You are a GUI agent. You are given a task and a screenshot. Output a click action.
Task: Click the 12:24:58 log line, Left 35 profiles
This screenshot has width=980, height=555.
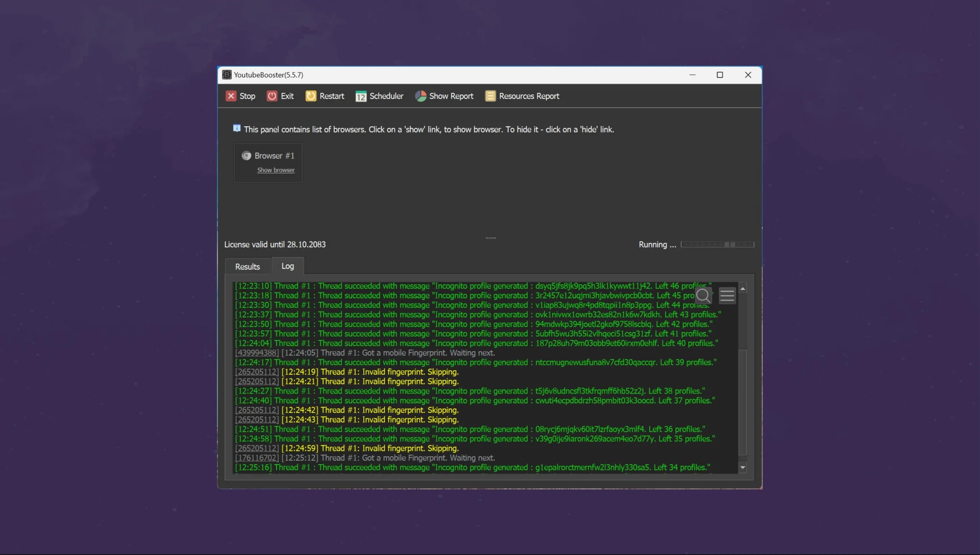pos(475,439)
